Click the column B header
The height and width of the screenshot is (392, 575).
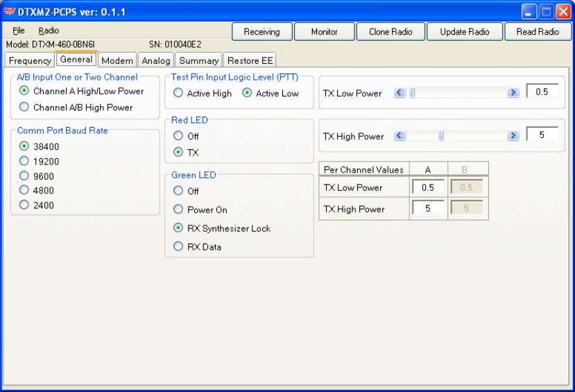click(x=468, y=169)
